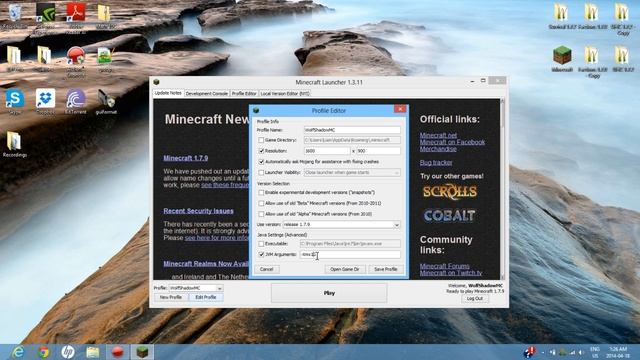The image size is (640, 360).
Task: Switch to the Update Notes tab
Action: 168,93
